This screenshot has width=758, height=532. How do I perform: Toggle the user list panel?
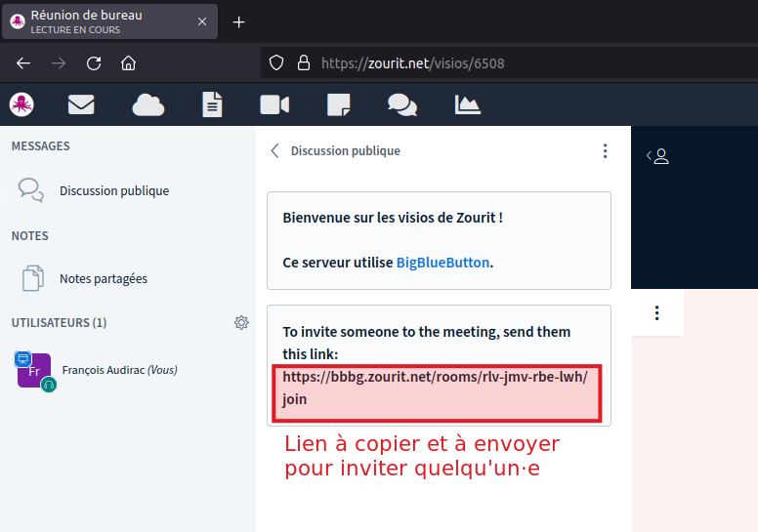(658, 156)
